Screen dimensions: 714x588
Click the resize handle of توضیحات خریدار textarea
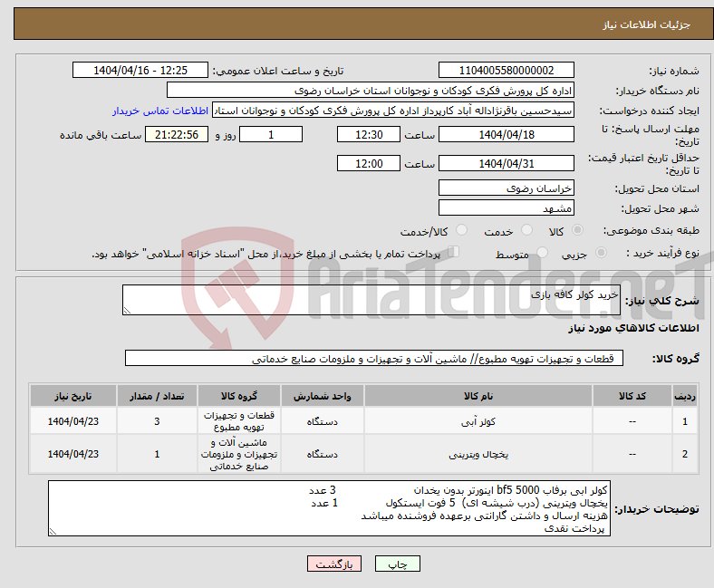pyautogui.click(x=53, y=532)
